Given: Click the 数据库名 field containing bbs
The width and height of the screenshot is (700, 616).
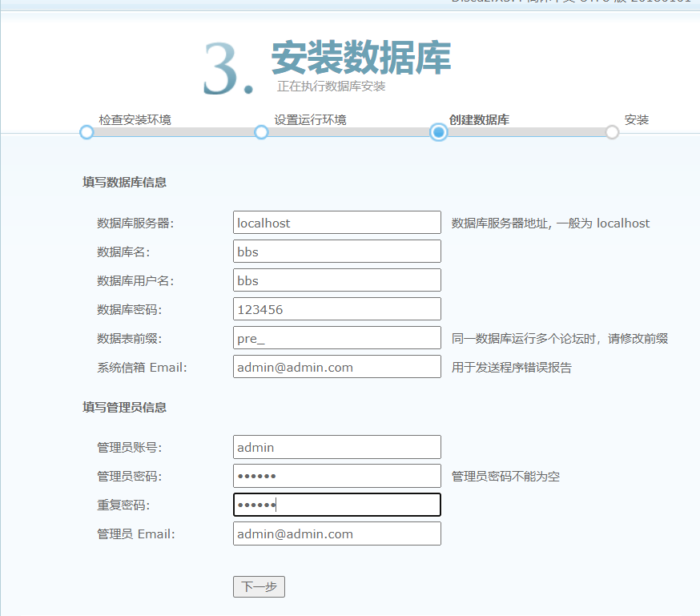Looking at the screenshot, I should 336,251.
